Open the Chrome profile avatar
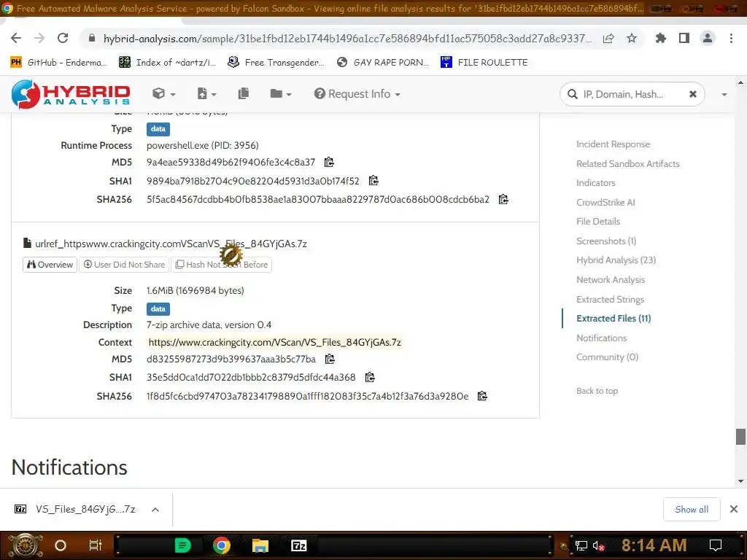 (708, 38)
